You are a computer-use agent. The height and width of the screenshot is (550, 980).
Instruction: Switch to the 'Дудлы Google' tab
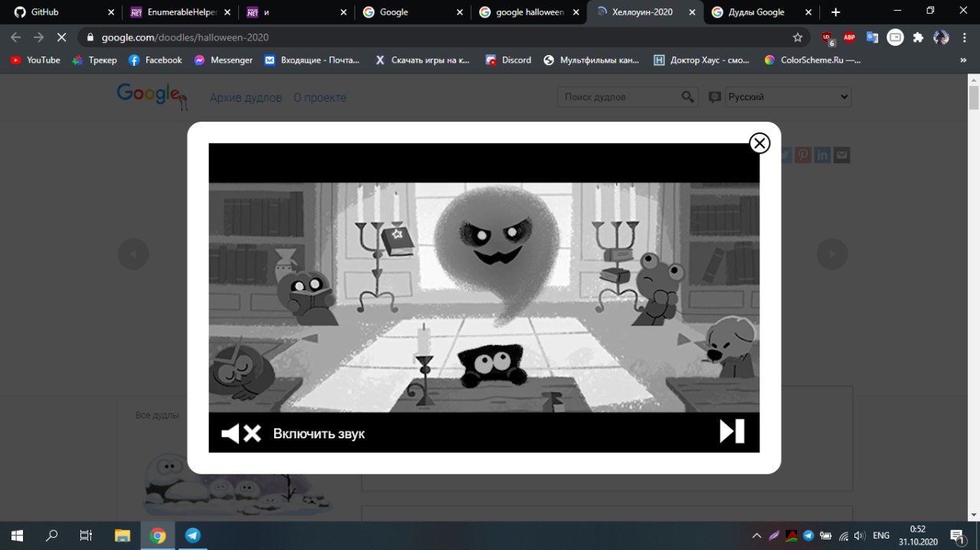[762, 12]
